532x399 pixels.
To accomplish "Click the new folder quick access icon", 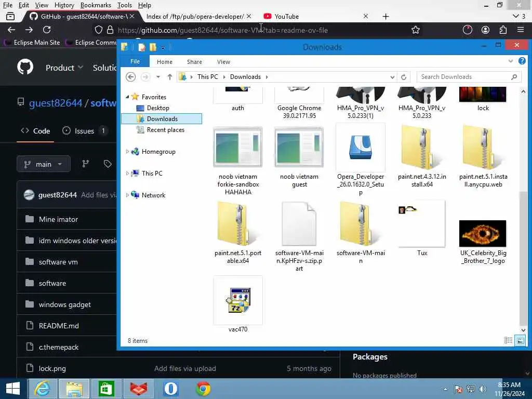I will coord(153,47).
